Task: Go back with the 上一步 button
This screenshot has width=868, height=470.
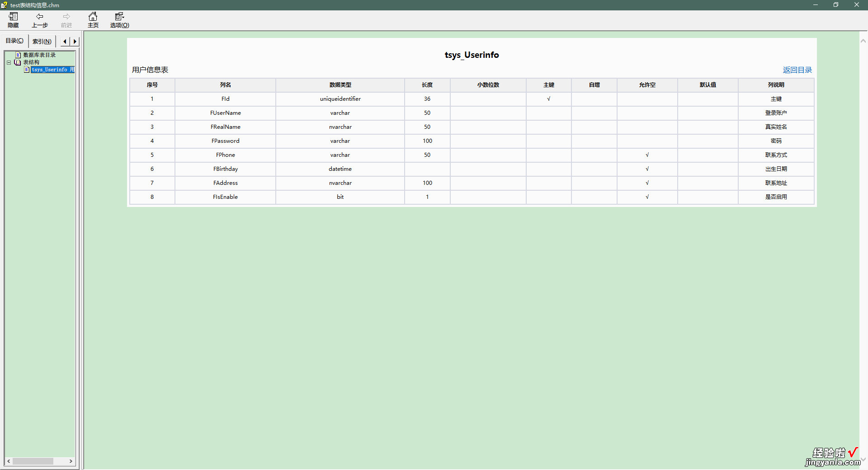Action: pyautogui.click(x=40, y=20)
